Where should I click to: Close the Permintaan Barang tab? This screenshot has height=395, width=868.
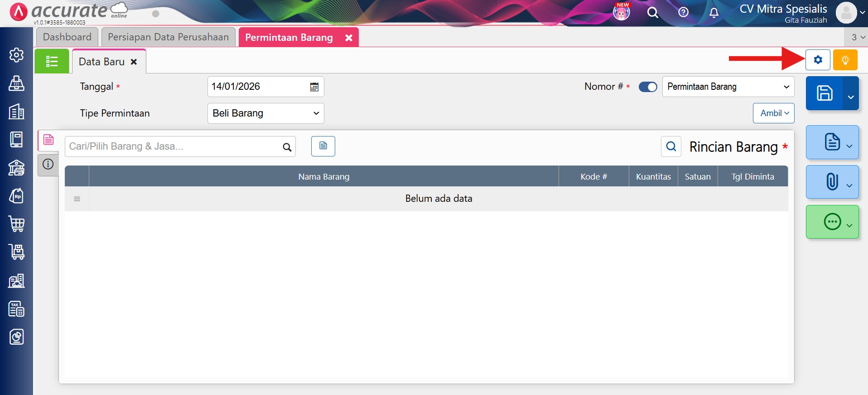(x=348, y=38)
